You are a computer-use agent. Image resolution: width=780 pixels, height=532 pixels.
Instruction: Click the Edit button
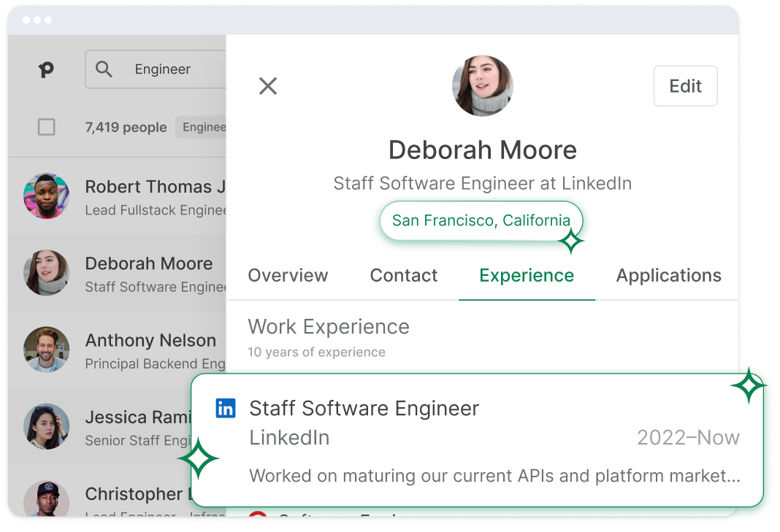(686, 86)
